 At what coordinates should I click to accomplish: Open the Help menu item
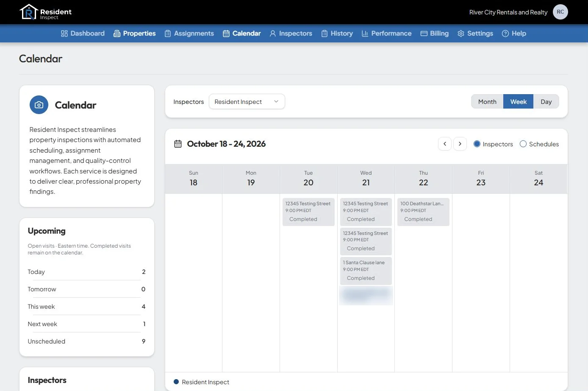[x=514, y=34]
